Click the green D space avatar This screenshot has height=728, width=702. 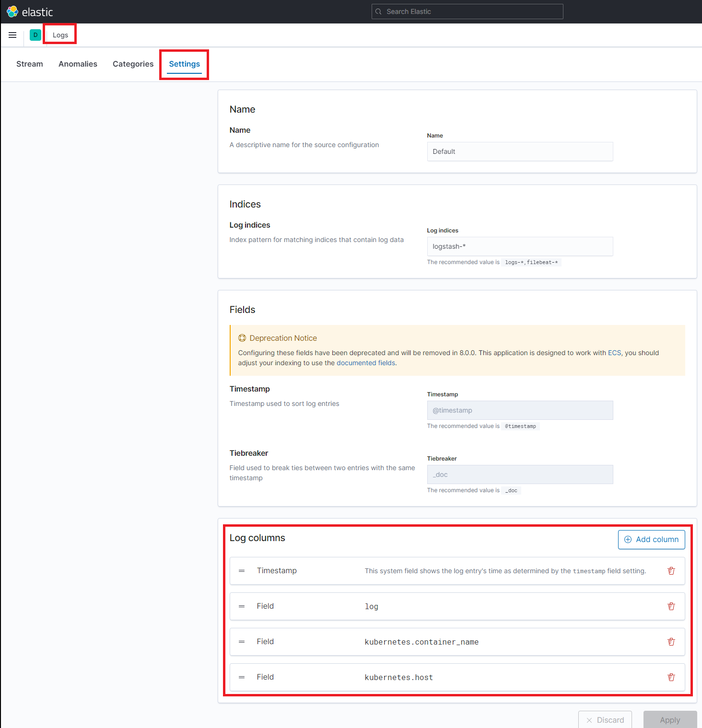pyautogui.click(x=35, y=35)
